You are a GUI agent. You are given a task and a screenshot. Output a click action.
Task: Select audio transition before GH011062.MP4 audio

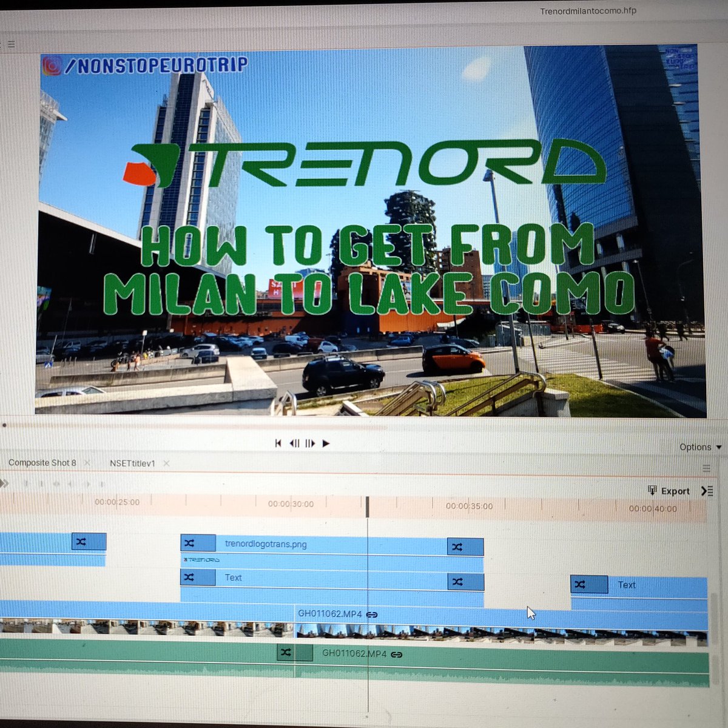pos(295,653)
